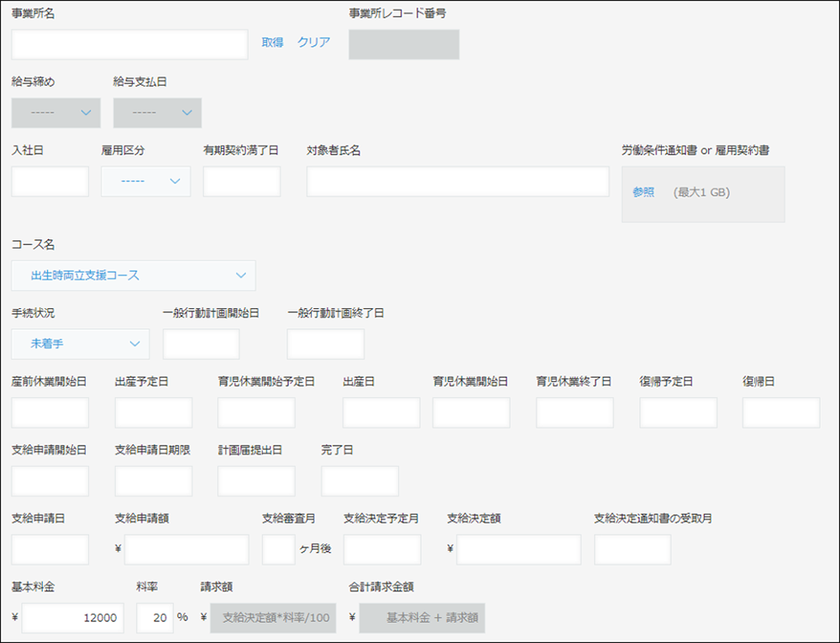Open the コース名 dropdown showing 出生時両立支援コース

point(133,275)
